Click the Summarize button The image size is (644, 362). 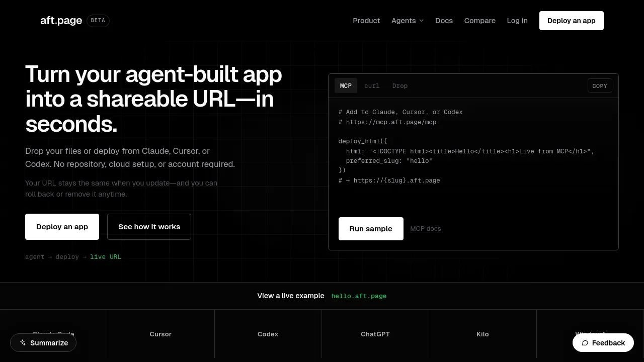43,343
